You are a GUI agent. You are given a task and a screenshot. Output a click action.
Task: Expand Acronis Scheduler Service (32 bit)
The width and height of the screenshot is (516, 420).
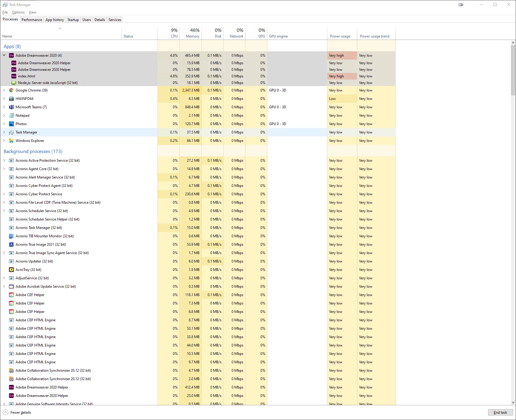(4, 211)
